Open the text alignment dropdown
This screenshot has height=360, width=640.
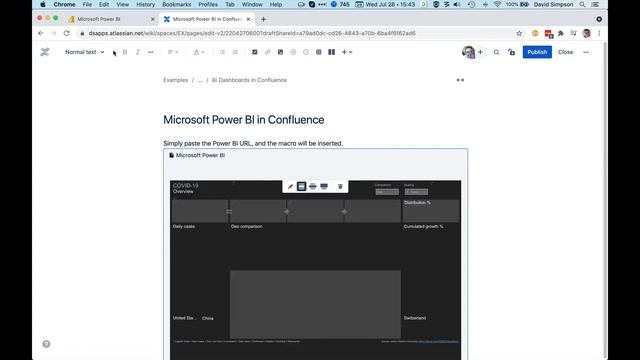[173, 52]
